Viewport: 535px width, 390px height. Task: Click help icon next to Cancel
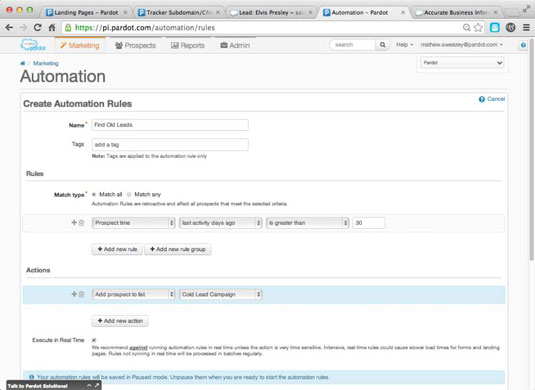pos(481,99)
